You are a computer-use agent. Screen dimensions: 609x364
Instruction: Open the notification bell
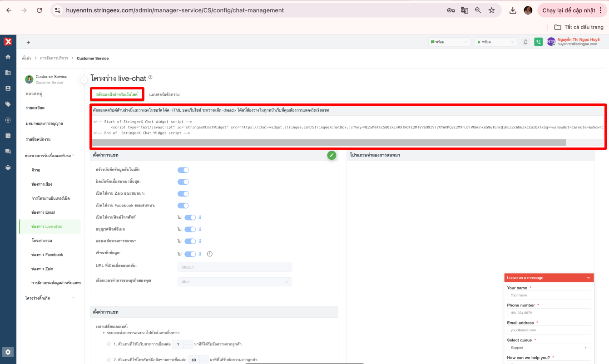pyautogui.click(x=525, y=42)
